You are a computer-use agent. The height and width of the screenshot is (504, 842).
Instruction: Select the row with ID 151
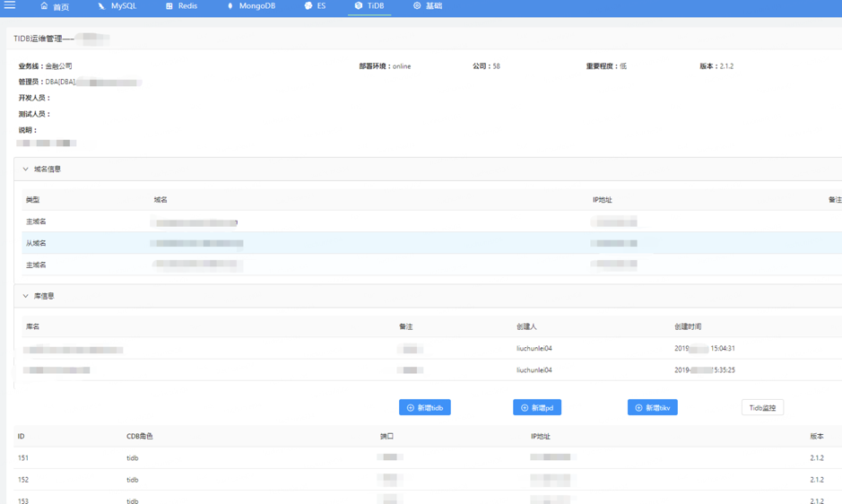428,457
